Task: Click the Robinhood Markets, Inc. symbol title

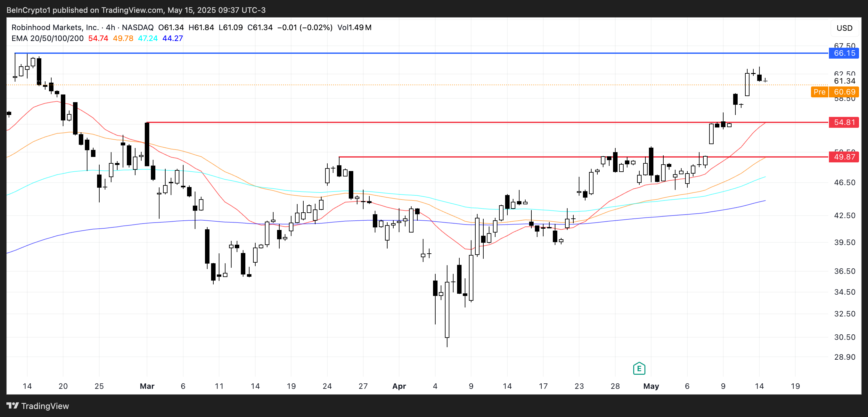Action: 55,27
